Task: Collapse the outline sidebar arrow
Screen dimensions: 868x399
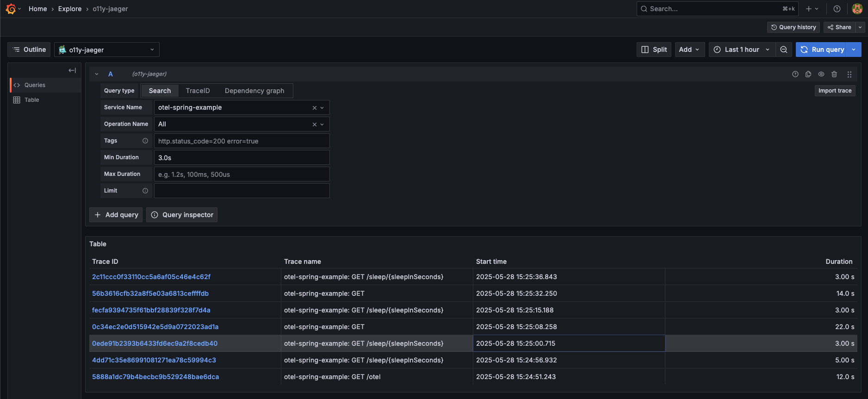Action: pos(72,70)
